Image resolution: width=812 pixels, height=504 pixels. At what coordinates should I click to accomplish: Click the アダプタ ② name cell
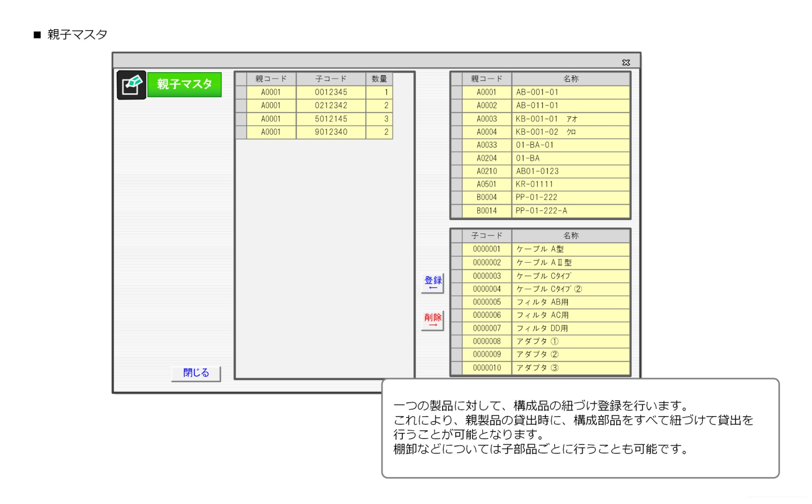[x=571, y=354]
